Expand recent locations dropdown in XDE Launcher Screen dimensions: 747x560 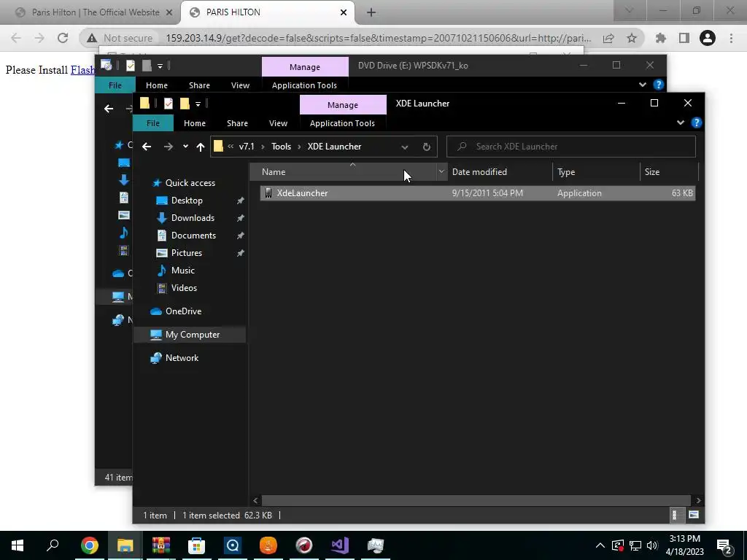click(185, 147)
